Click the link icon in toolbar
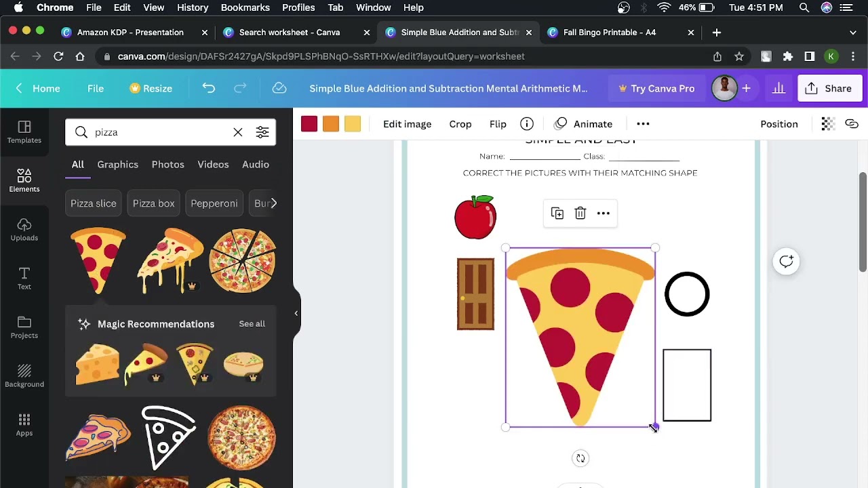Screen dimensions: 868x488 [x=852, y=124]
